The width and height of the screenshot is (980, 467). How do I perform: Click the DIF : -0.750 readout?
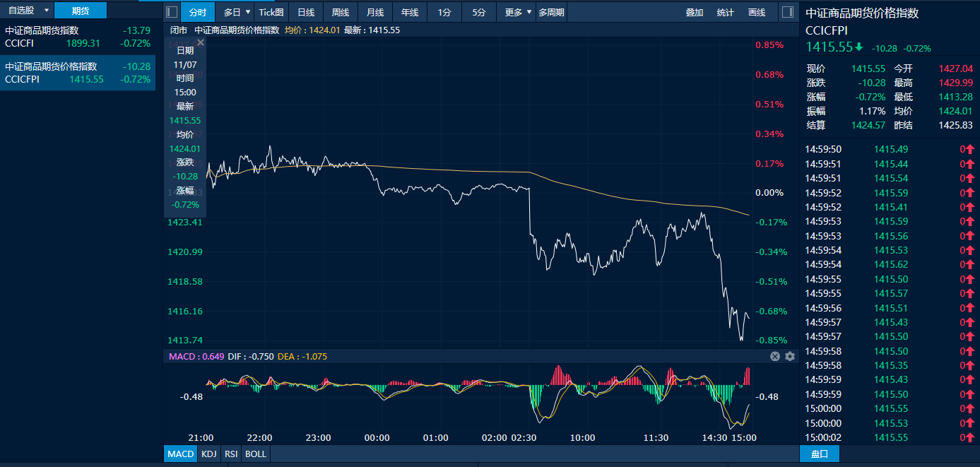(x=250, y=356)
